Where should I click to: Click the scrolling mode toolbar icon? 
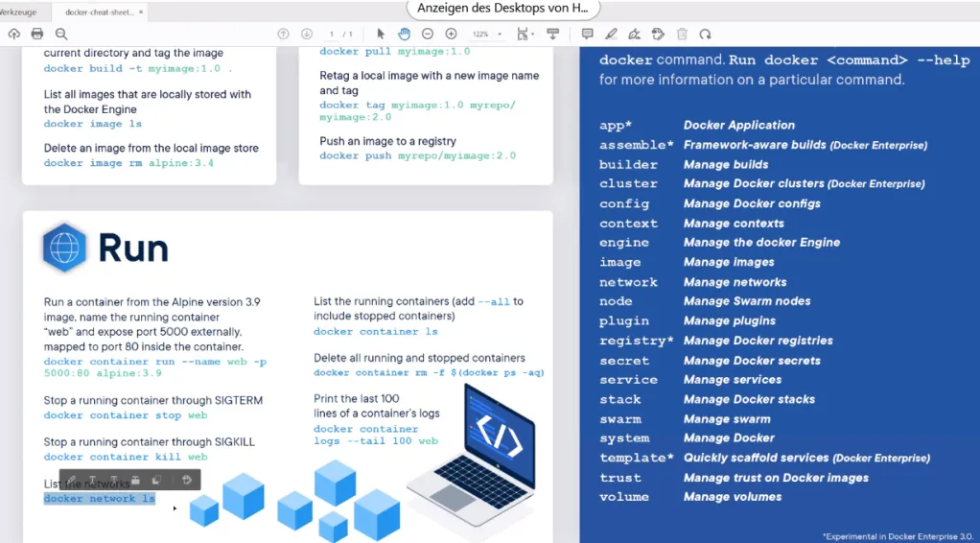[x=552, y=35]
